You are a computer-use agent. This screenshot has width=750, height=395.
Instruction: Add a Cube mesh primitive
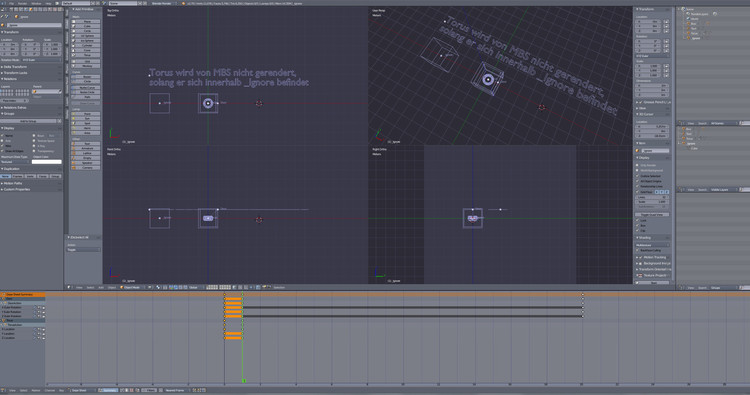point(86,26)
